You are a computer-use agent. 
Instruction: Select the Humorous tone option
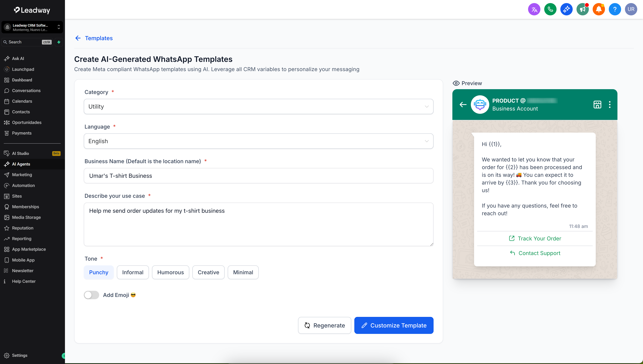coord(170,272)
